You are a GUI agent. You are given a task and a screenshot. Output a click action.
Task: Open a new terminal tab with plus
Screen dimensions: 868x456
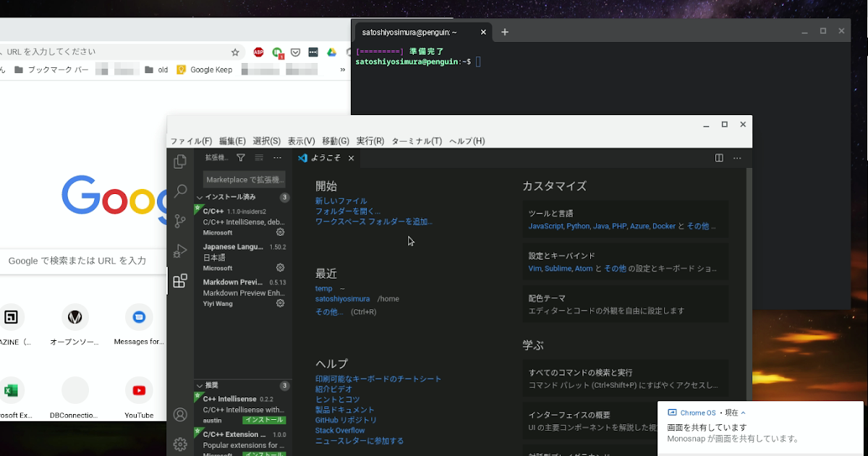coord(505,32)
